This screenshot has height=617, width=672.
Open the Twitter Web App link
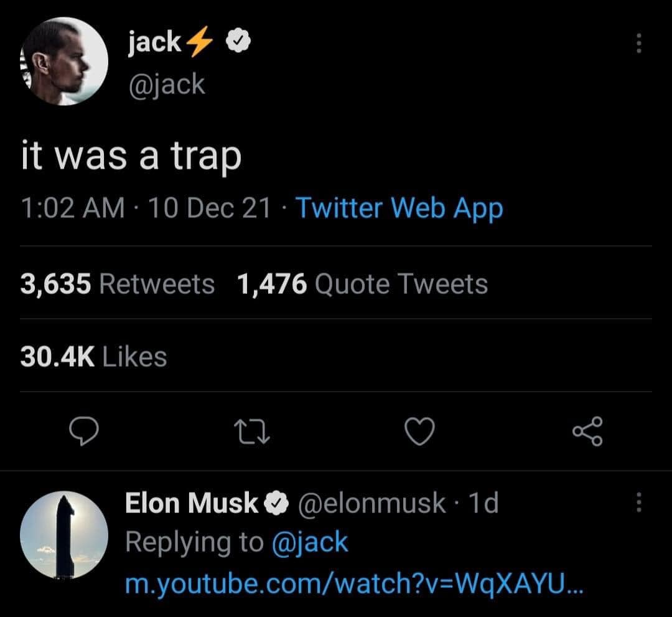(x=398, y=209)
